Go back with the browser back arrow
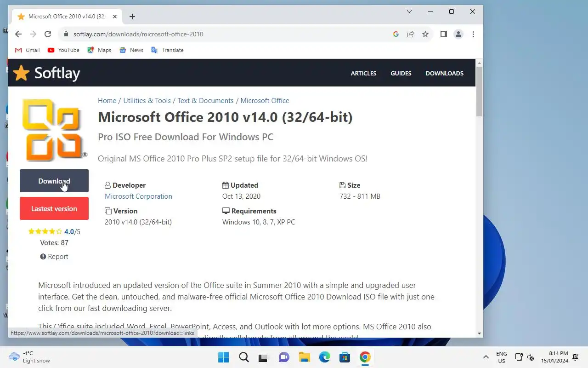This screenshot has height=368, width=588. coord(18,34)
